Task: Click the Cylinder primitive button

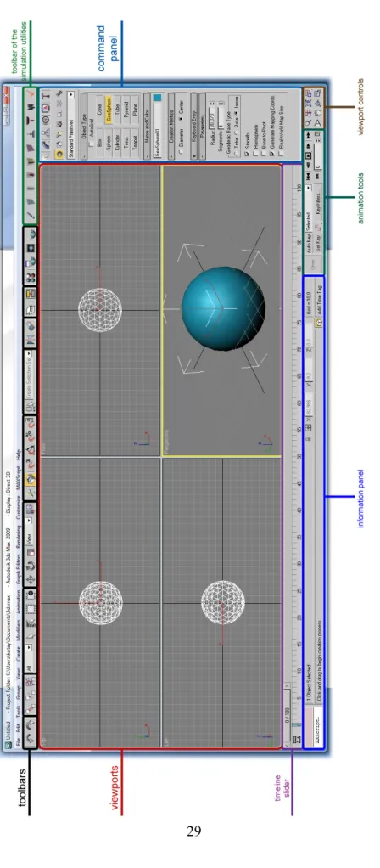Action: (117, 143)
